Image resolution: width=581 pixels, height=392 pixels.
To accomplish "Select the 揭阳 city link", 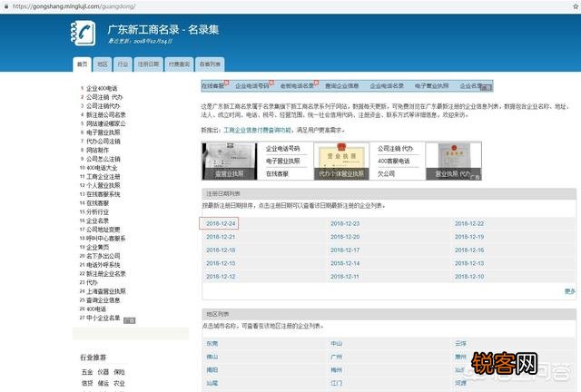I will [x=212, y=370].
